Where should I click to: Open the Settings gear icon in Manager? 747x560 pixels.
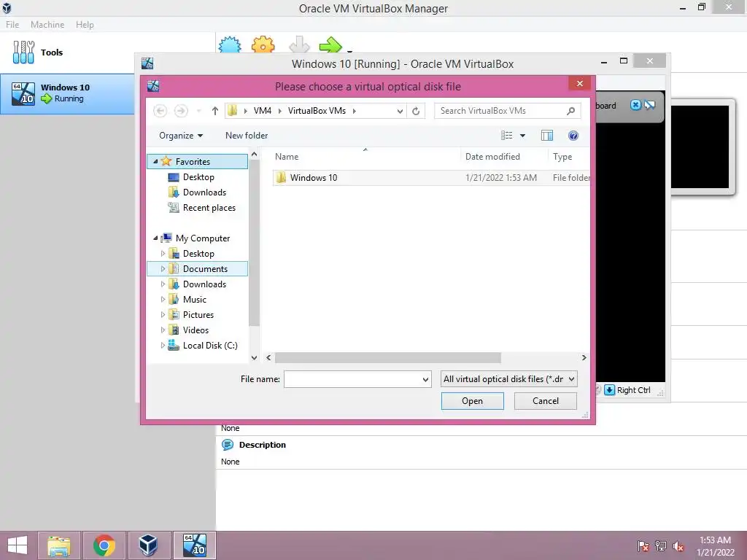tap(263, 45)
